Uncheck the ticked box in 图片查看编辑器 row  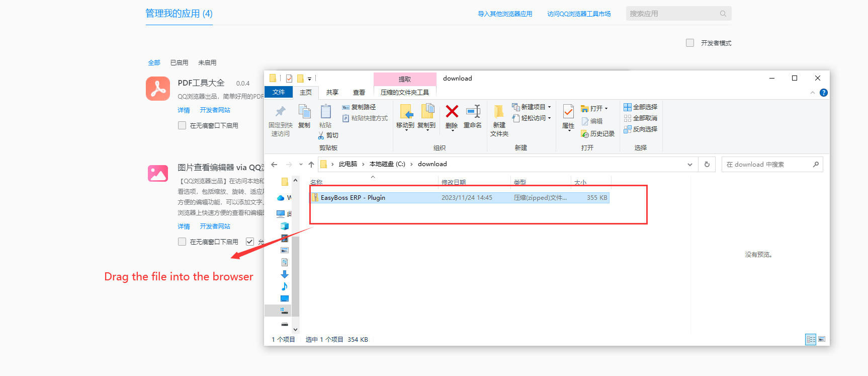(250, 242)
